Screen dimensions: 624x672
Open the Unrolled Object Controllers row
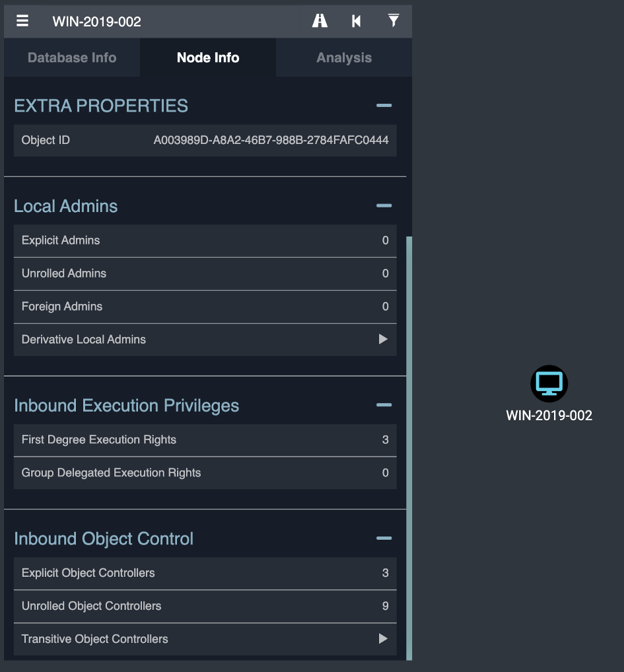click(x=205, y=606)
